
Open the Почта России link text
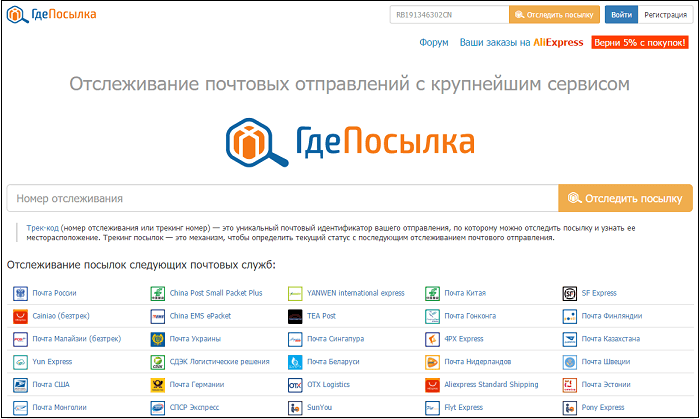click(x=54, y=293)
